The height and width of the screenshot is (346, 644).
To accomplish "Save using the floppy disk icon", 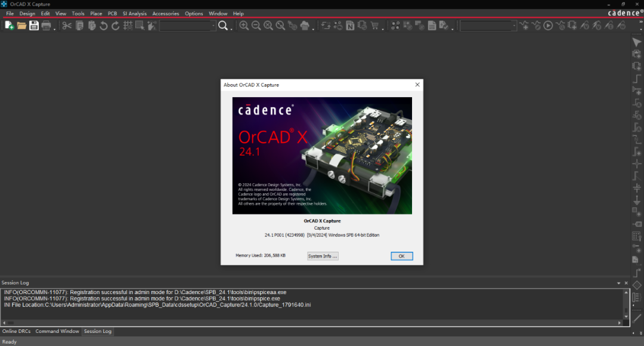I will point(34,26).
